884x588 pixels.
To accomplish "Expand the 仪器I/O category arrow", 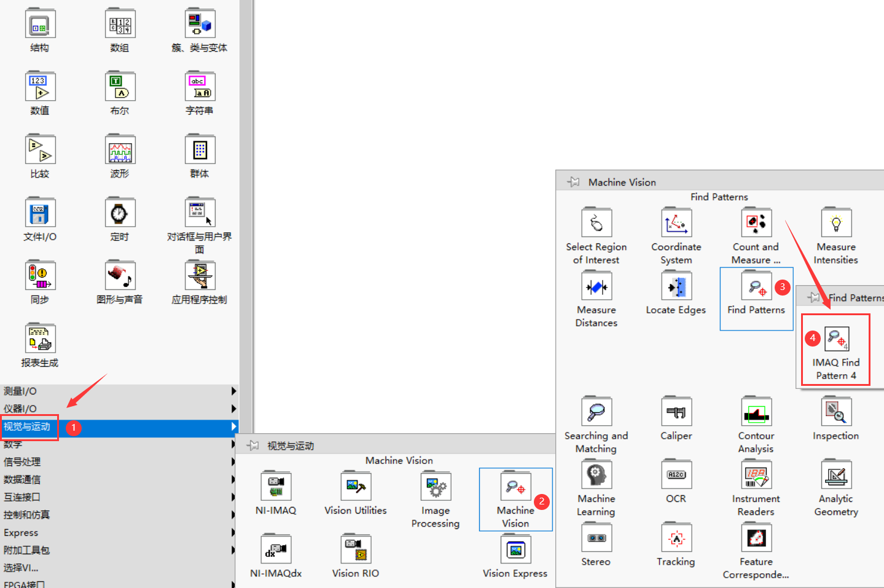I will [233, 409].
